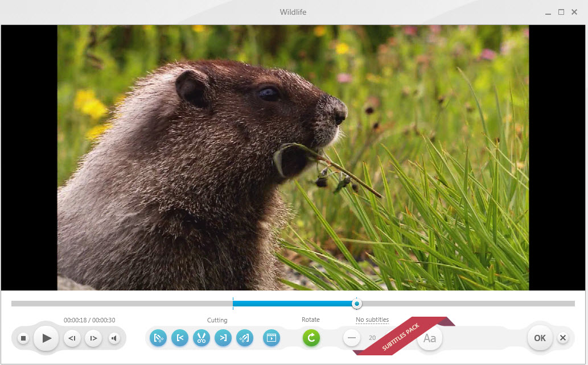Play the Wildlife video

coord(46,338)
